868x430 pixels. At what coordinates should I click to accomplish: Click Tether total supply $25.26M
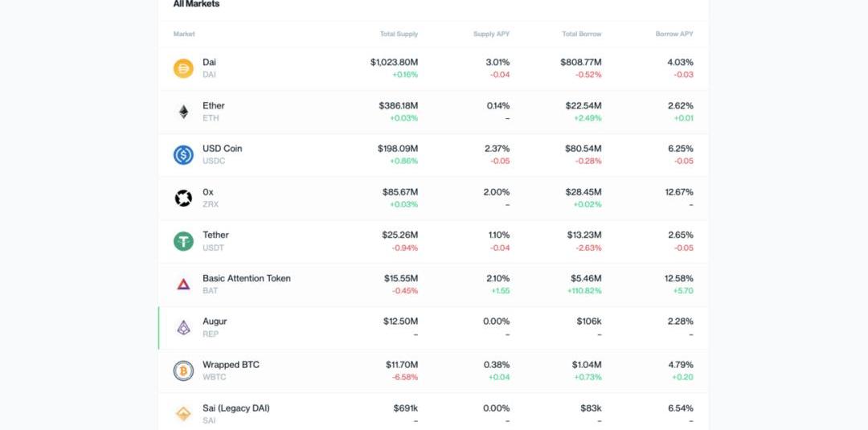(x=399, y=235)
